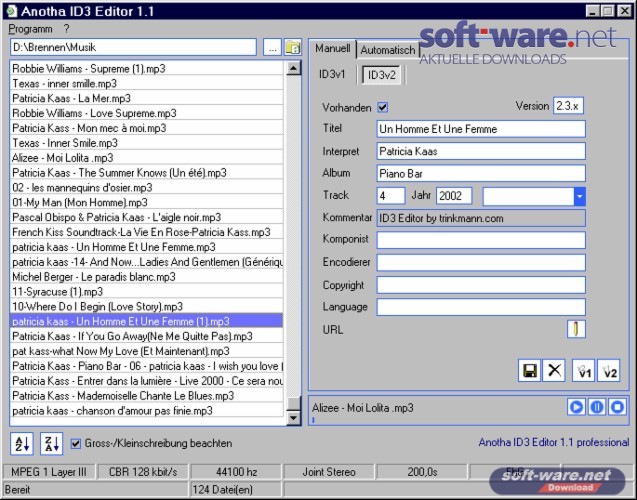Click the copy to V1 icon

[583, 370]
